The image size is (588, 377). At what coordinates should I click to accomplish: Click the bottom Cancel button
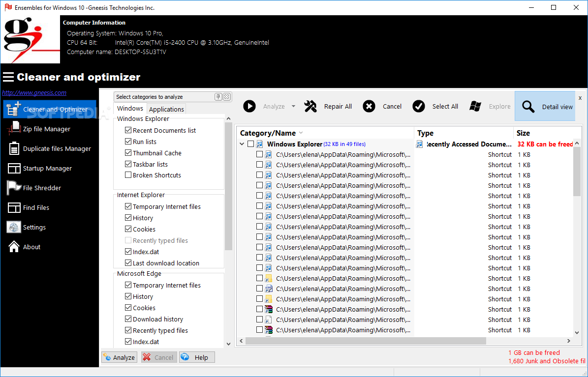tap(159, 357)
